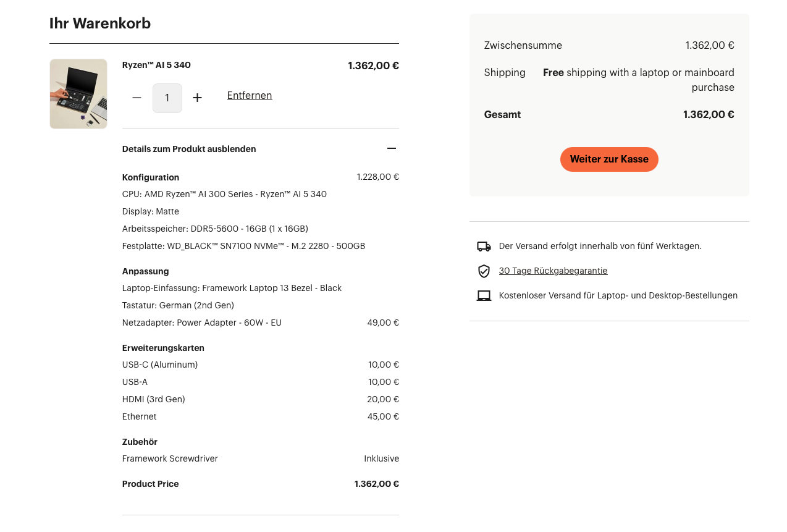Click 'Details zum Produkt ausblenden' label

pyautogui.click(x=189, y=149)
